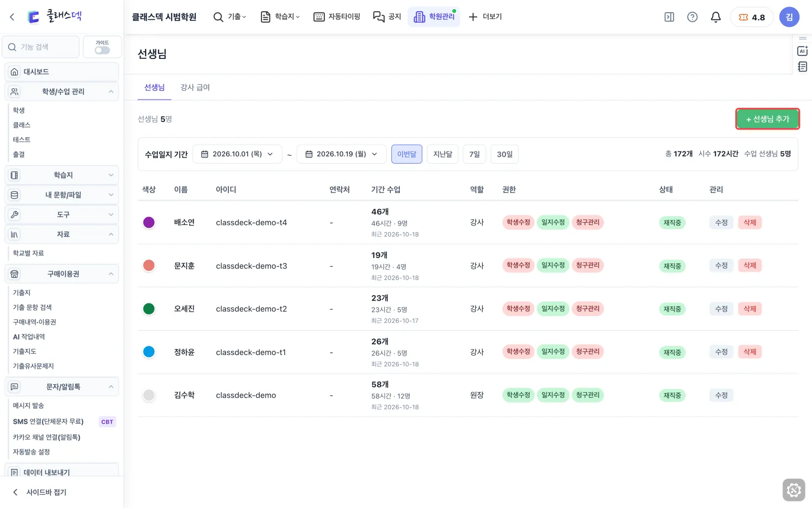Image resolution: width=812 pixels, height=508 pixels.
Task: Click the purple color dot for 배소연
Action: pos(149,223)
